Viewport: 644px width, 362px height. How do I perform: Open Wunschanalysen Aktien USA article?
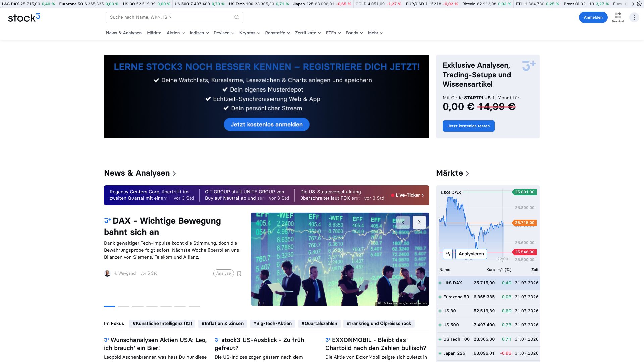(155, 344)
